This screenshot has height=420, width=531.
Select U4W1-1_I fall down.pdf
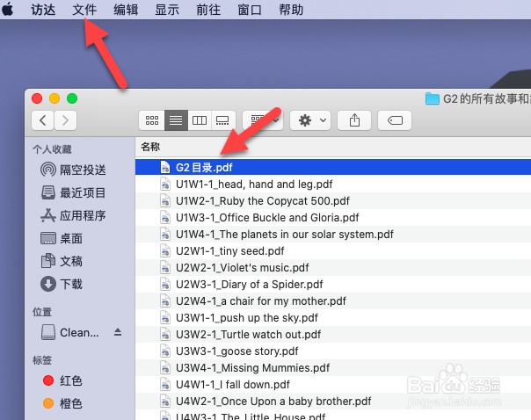(x=333, y=385)
